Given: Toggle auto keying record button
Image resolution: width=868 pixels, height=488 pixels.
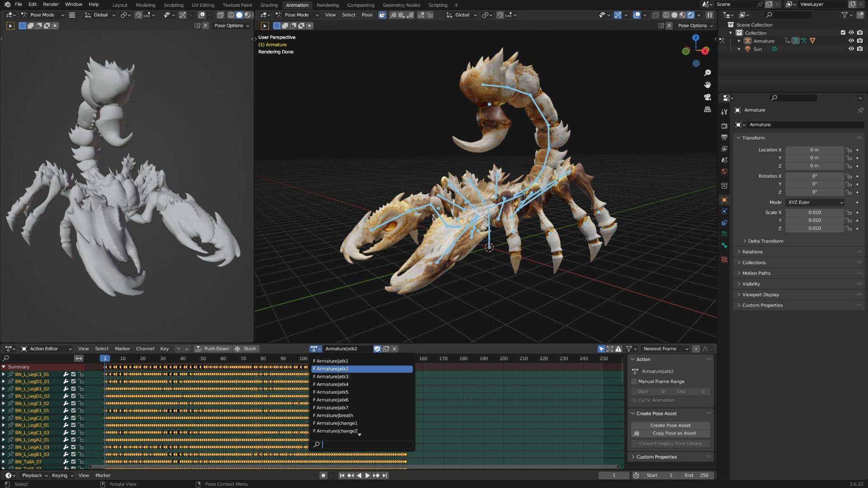Looking at the screenshot, I should coord(323,475).
